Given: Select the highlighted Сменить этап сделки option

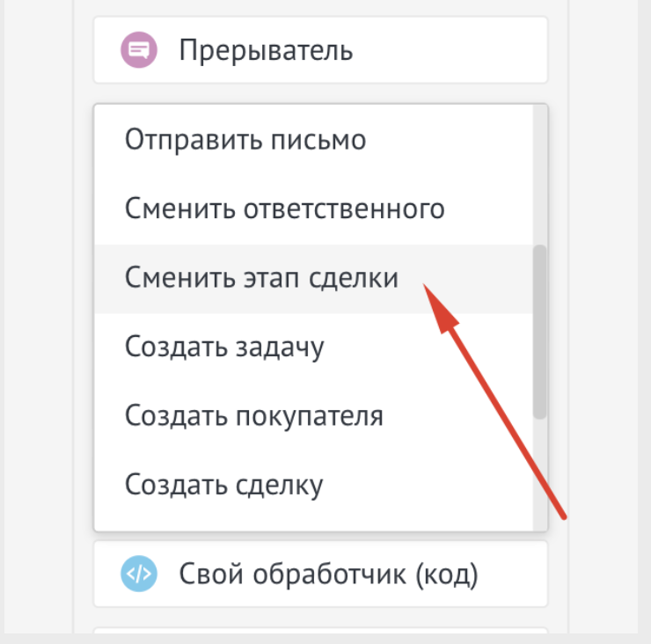Looking at the screenshot, I should pos(261,278).
